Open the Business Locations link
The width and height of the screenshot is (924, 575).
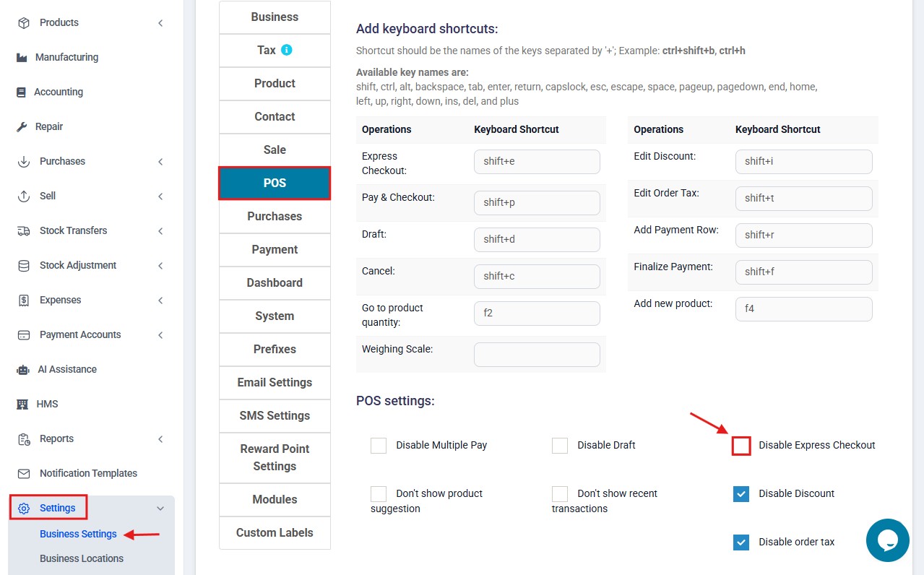82,558
